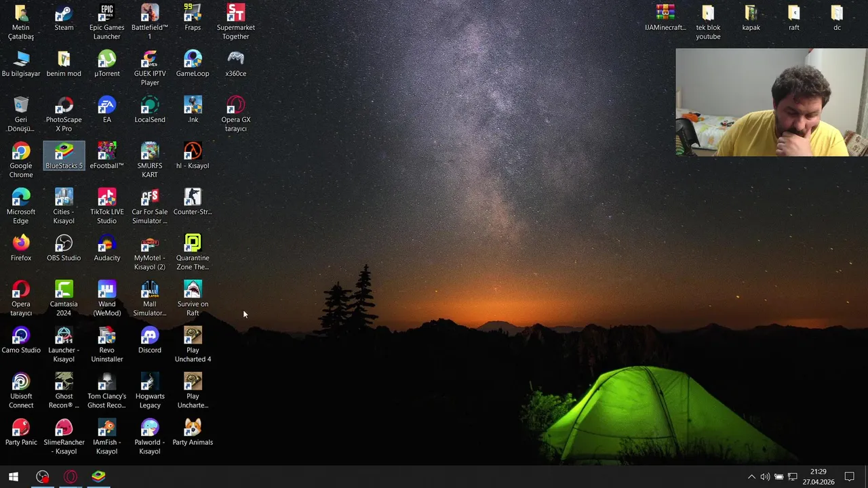Select Hogwarts Legacy shortcut
Image resolution: width=868 pixels, height=488 pixels.
pyautogui.click(x=150, y=390)
